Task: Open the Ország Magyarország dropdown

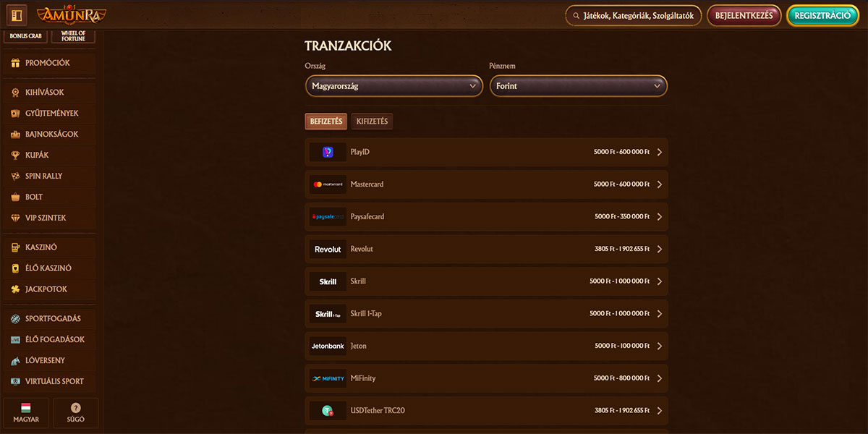Action: [x=393, y=86]
